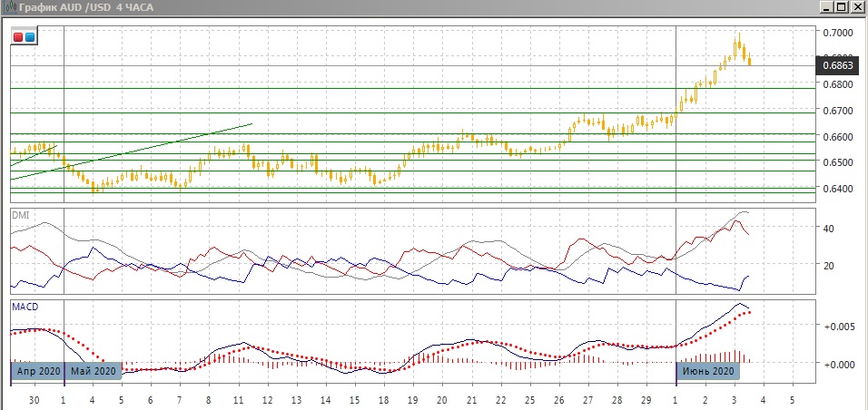Select the Май 2020 month marker
Viewport: 868px width, 410px height.
click(93, 371)
